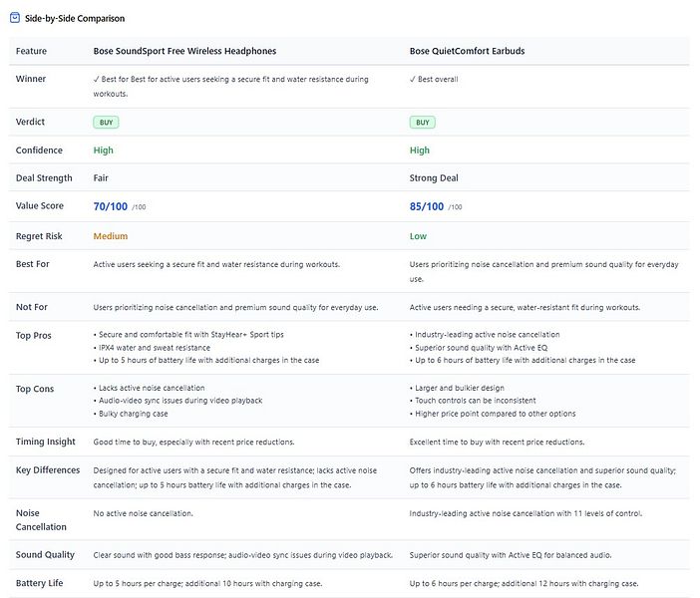Screen dimensions: 700x598
Task: Select the Medium regret risk label
Action: [x=110, y=236]
